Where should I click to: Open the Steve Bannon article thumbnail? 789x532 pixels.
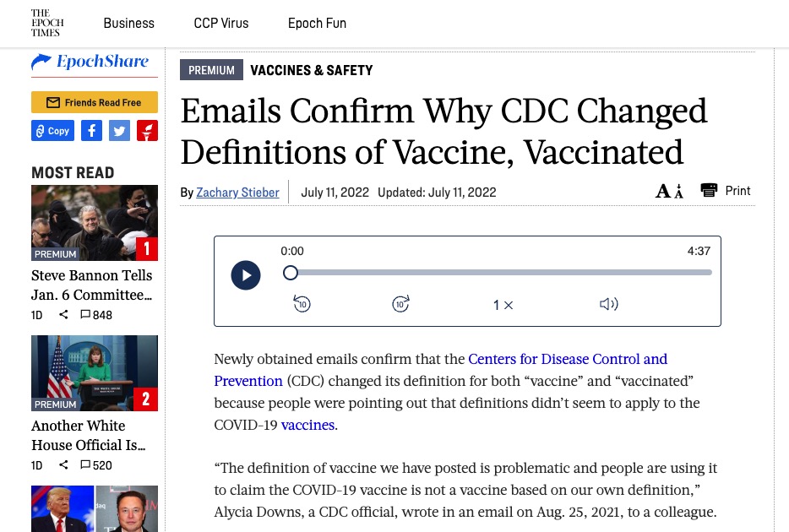tap(95, 223)
